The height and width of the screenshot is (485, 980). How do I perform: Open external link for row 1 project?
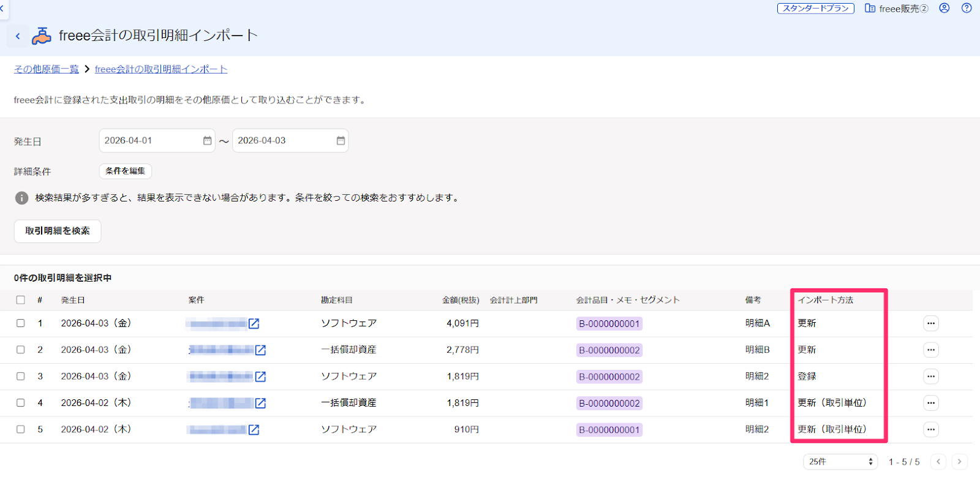click(254, 323)
